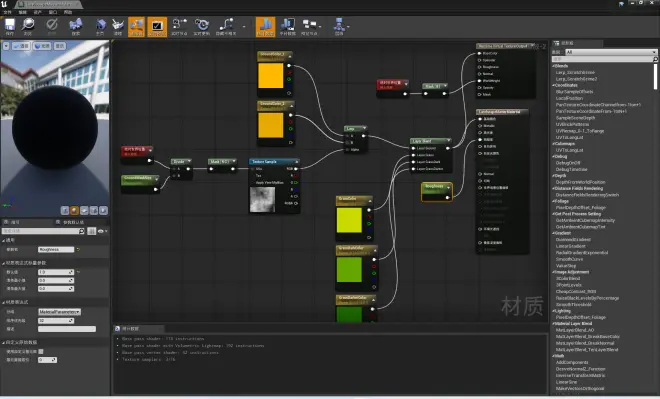This screenshot has width=660, height=399.
Task: Open the Details eye visibility options
Action: tap(102, 231)
